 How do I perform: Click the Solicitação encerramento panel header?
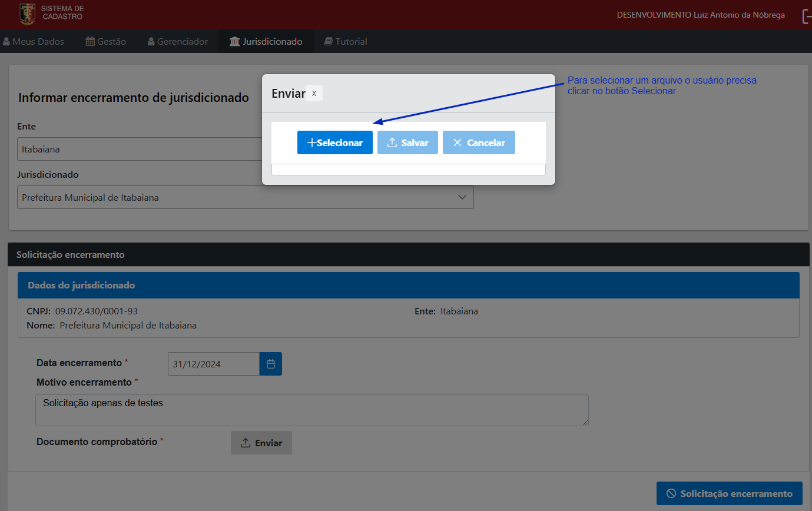[409, 254]
